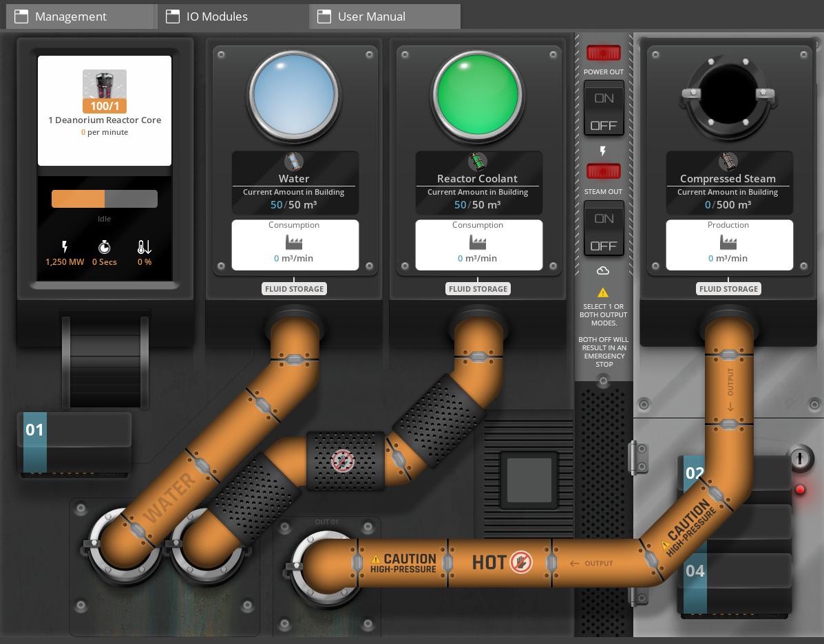Screen dimensions: 824x644
Task: Click the Reactor Coolant FLUID STORAGE button
Action: (x=478, y=289)
